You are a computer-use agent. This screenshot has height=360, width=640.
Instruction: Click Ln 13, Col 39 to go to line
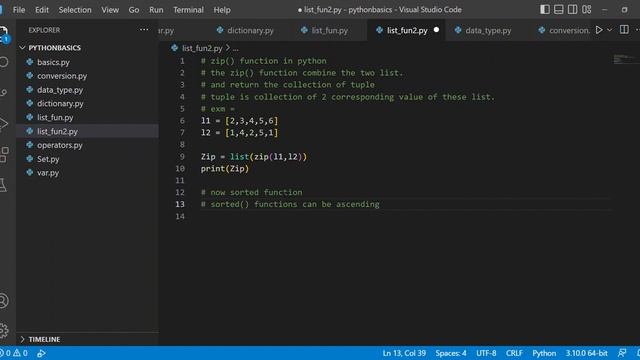coord(404,353)
